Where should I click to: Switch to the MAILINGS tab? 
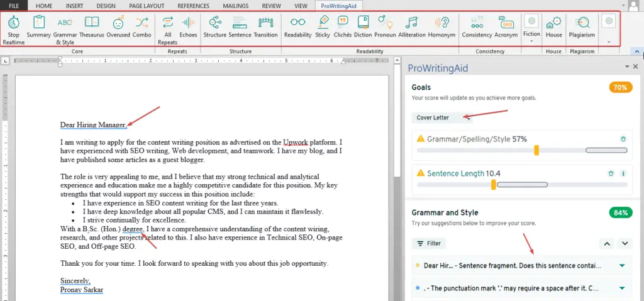pos(235,6)
